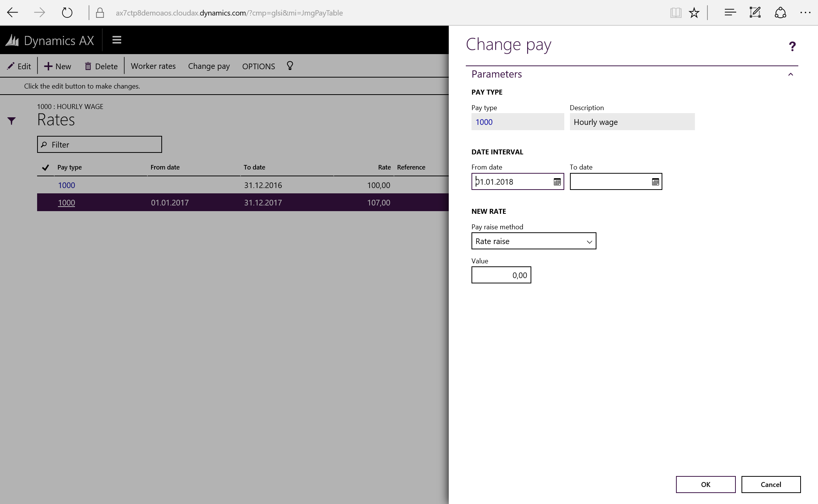Open the Pay raise method dropdown

tap(534, 241)
